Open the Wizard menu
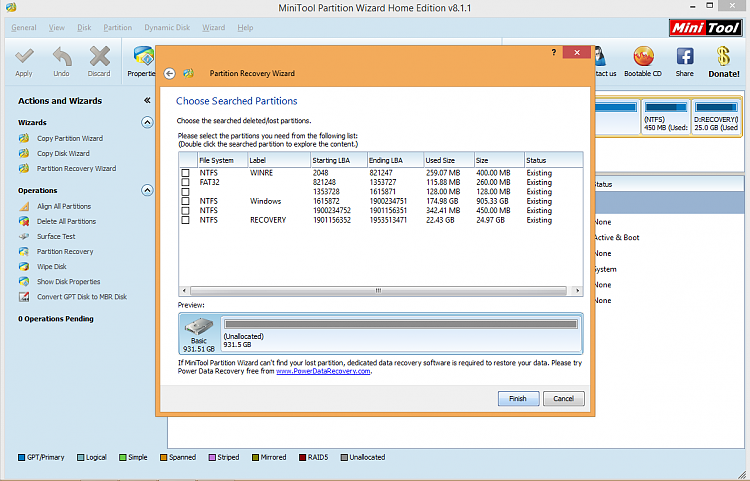 tap(213, 28)
